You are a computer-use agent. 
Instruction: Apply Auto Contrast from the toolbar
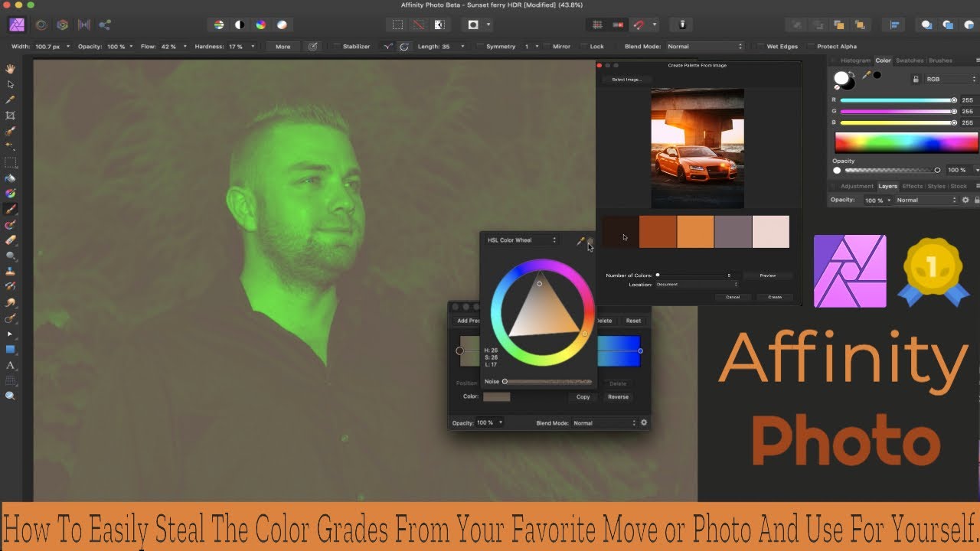coord(240,24)
